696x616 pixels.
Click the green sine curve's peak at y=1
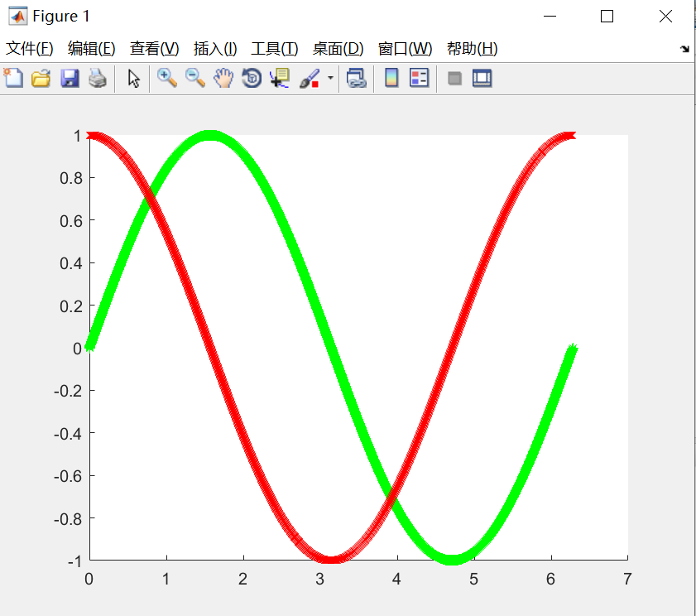[210, 136]
